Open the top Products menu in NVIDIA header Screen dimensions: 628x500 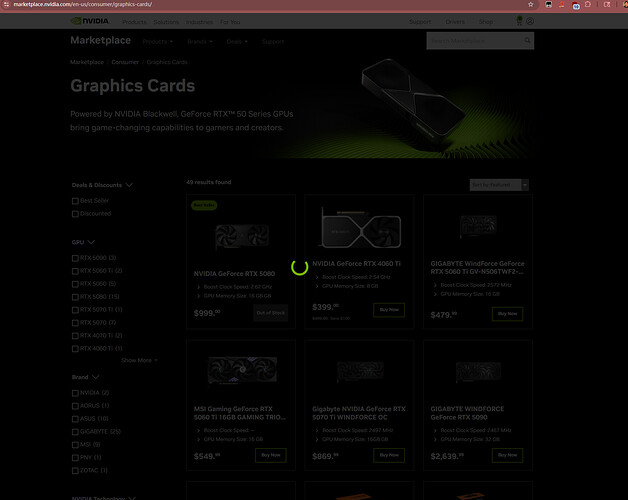134,22
